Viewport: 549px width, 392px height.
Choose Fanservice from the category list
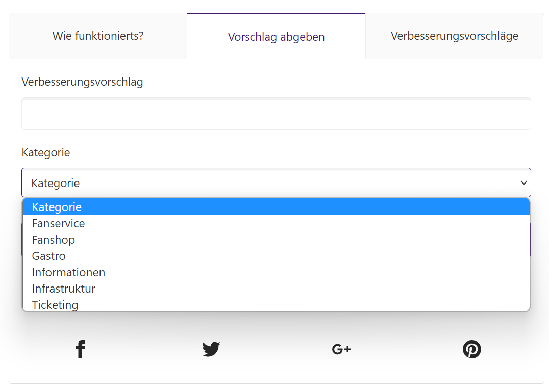pos(276,223)
